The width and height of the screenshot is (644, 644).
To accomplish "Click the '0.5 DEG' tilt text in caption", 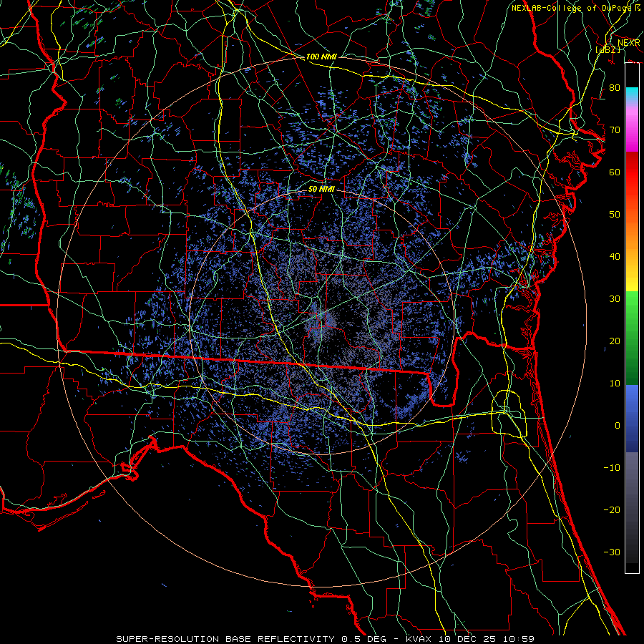I will point(364,639).
